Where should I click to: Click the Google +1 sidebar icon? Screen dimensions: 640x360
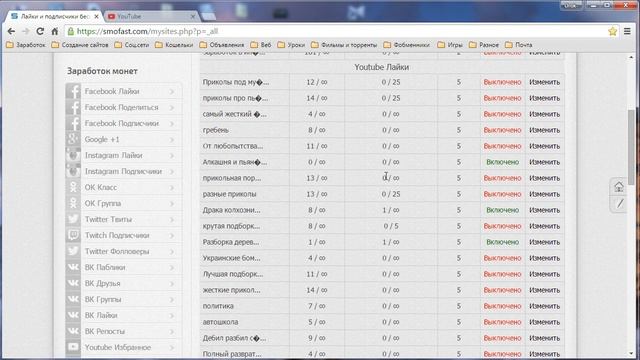73,139
